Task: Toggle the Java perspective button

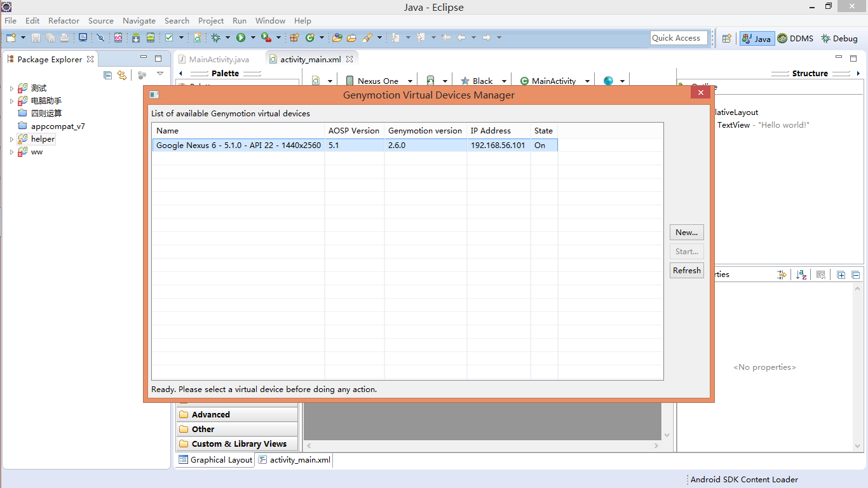Action: click(x=757, y=38)
